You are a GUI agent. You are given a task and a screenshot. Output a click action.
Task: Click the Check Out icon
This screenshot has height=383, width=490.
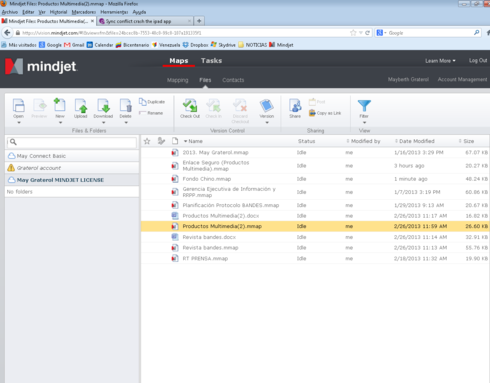[x=190, y=105]
